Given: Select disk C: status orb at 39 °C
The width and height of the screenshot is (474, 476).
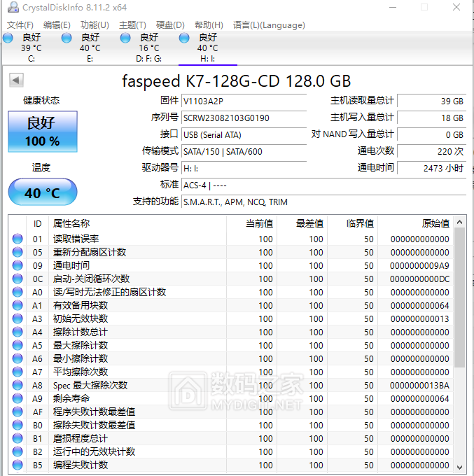Looking at the screenshot, I should 8,38.
